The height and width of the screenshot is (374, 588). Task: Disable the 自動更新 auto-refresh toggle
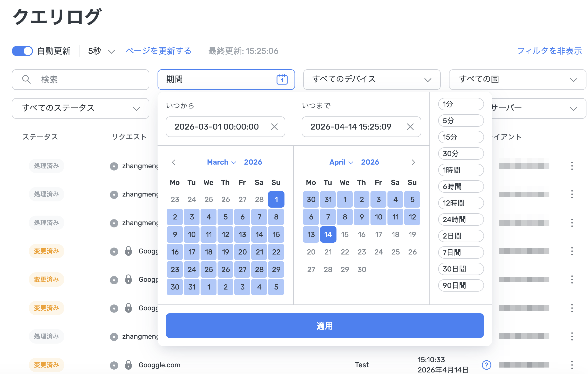[x=22, y=51]
